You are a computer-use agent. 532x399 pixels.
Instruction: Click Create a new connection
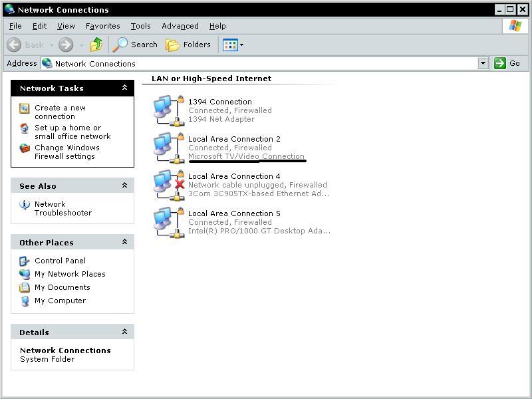60,112
